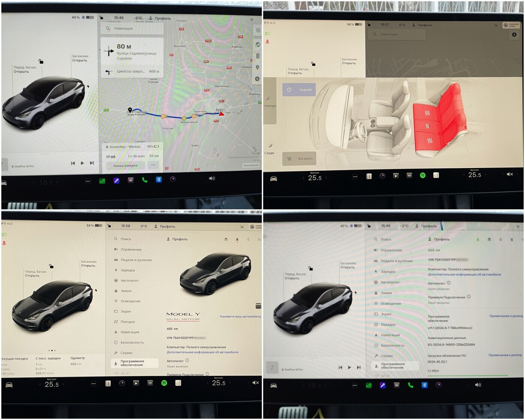The image size is (525, 420).
Task: Tap padlock lock toggle above car, bottom-left screen
Action: click(51, 266)
